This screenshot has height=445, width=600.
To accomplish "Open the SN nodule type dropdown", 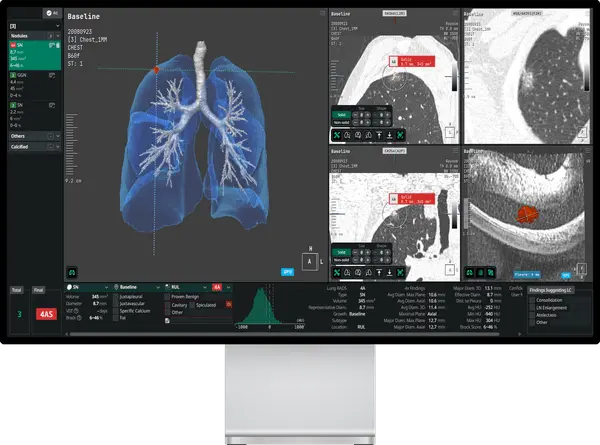I will 88,287.
